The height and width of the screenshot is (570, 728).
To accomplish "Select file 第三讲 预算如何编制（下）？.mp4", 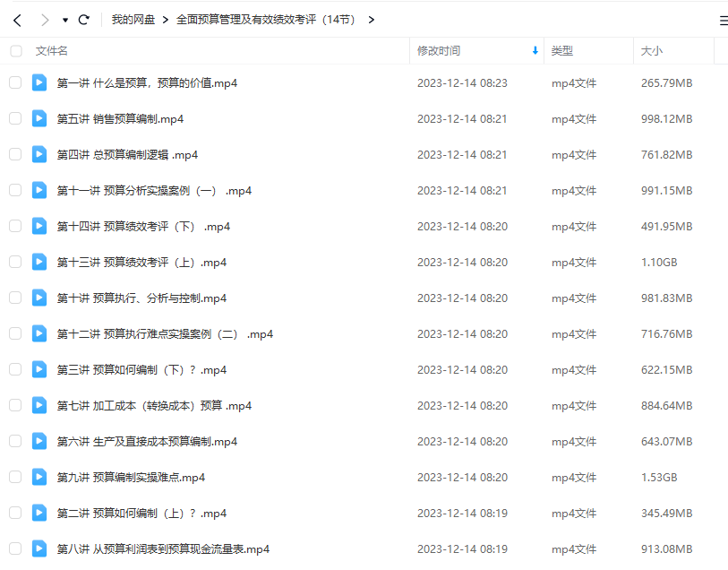I will (x=141, y=370).
